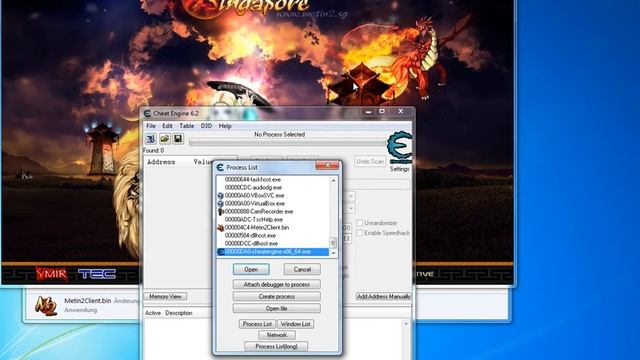This screenshot has width=640, height=360.
Task: Maximize the Cheat Engine window
Action: pos(382,111)
